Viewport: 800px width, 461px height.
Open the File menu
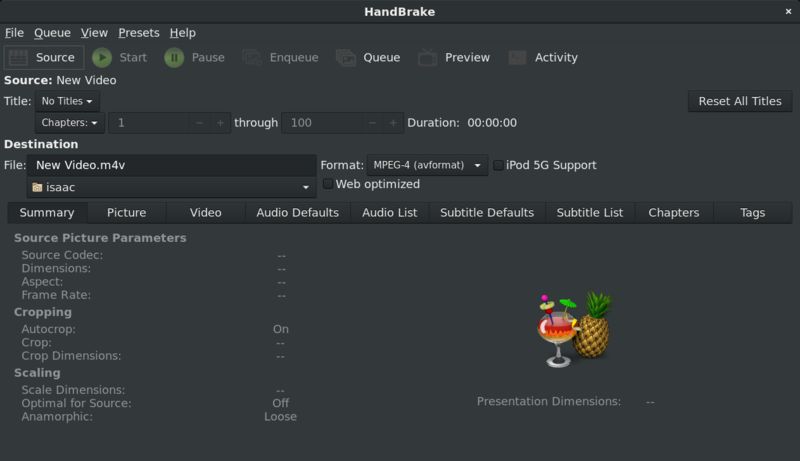pos(14,33)
